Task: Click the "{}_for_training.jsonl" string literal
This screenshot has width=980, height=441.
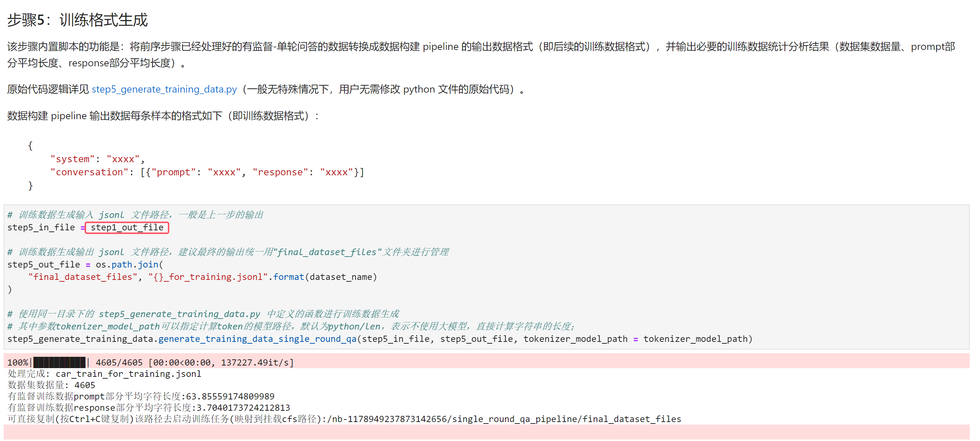Action: tap(208, 277)
